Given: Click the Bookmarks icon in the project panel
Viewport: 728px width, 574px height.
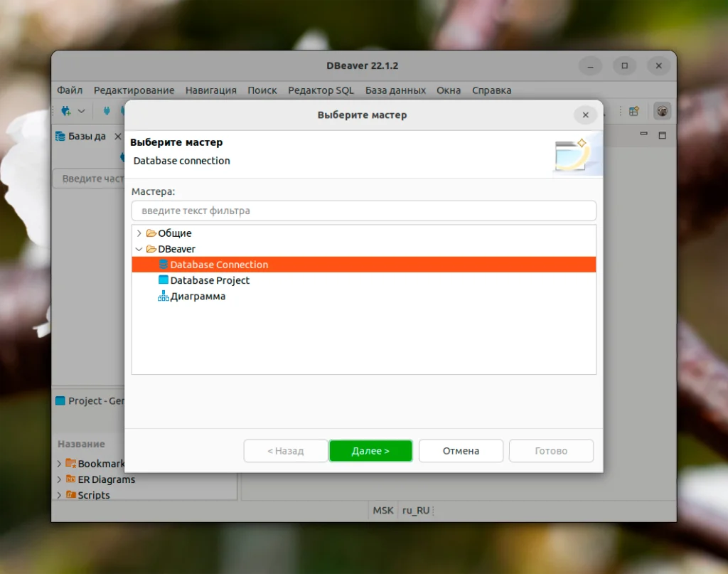Looking at the screenshot, I should [71, 463].
